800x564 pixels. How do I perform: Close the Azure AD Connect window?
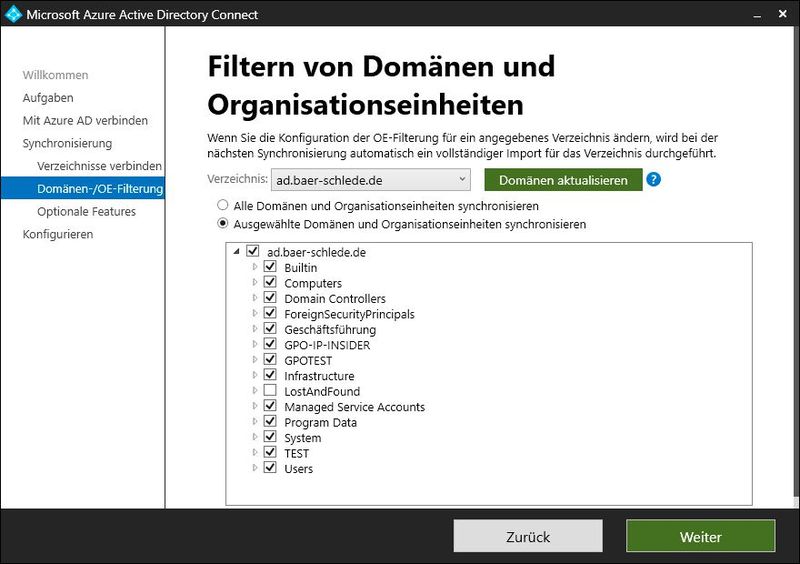tap(783, 14)
